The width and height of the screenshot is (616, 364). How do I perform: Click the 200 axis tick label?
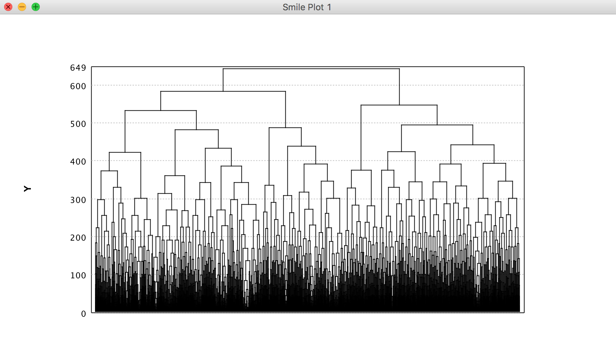(78, 238)
